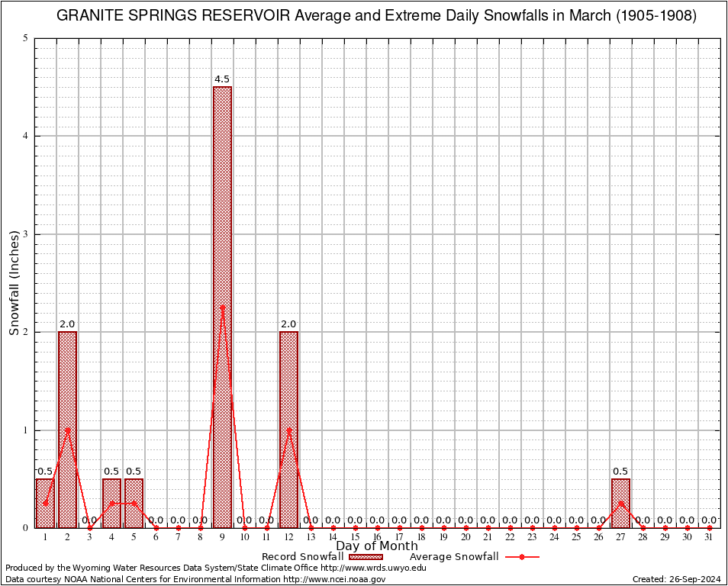Click the 'Day of Month' x-axis label
The width and height of the screenshot is (728, 586).
point(377,546)
